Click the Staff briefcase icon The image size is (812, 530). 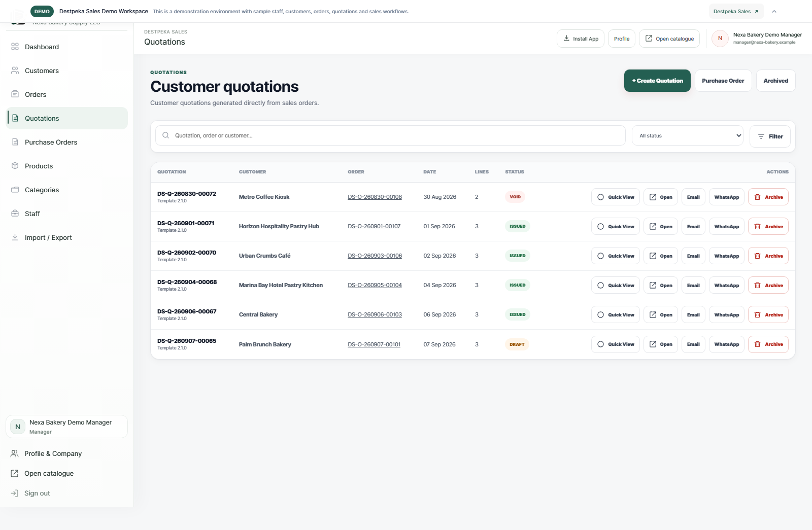15,214
